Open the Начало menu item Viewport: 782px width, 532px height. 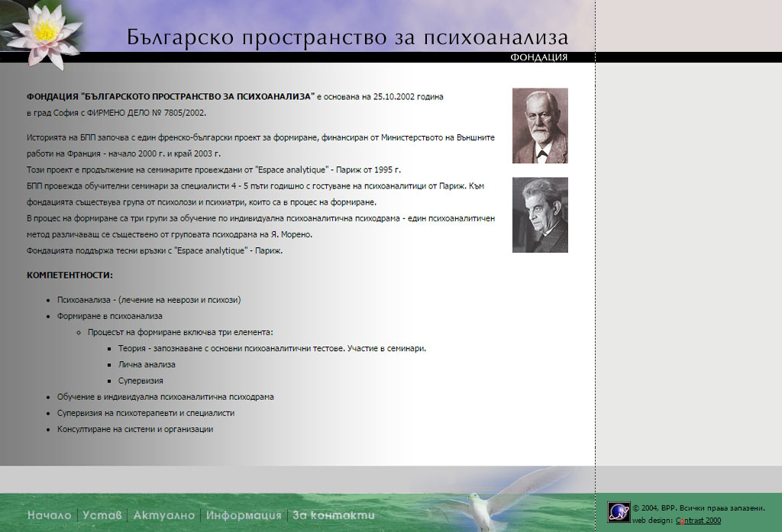point(49,515)
